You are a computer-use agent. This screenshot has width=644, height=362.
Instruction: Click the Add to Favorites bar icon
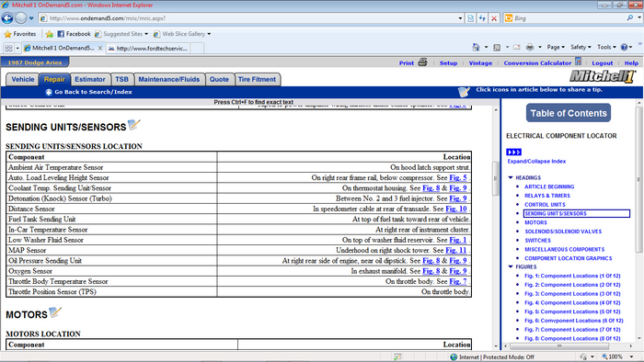coord(50,34)
